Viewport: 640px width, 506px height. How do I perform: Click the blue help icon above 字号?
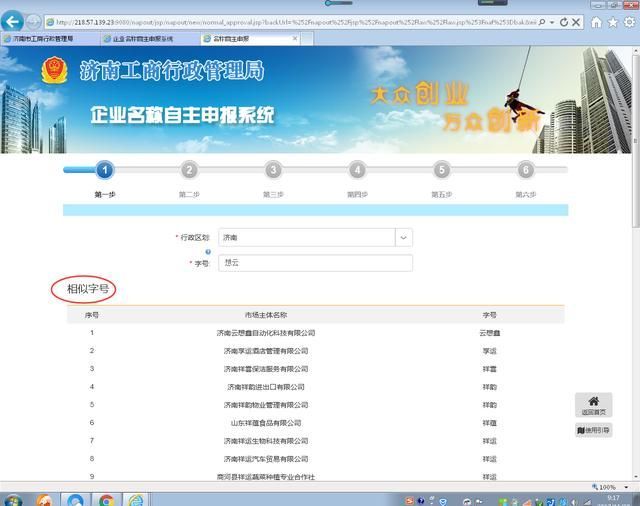(208, 252)
